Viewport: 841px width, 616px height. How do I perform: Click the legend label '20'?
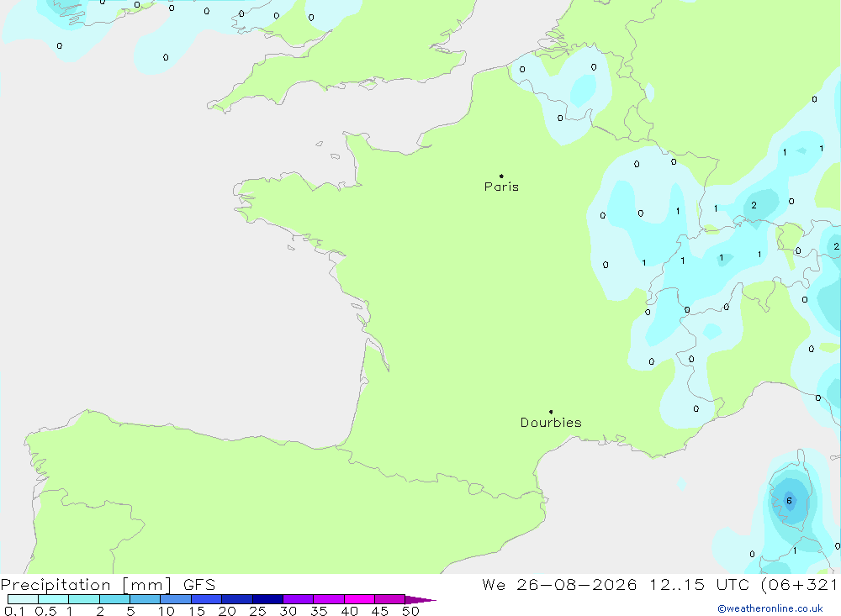pyautogui.click(x=227, y=611)
